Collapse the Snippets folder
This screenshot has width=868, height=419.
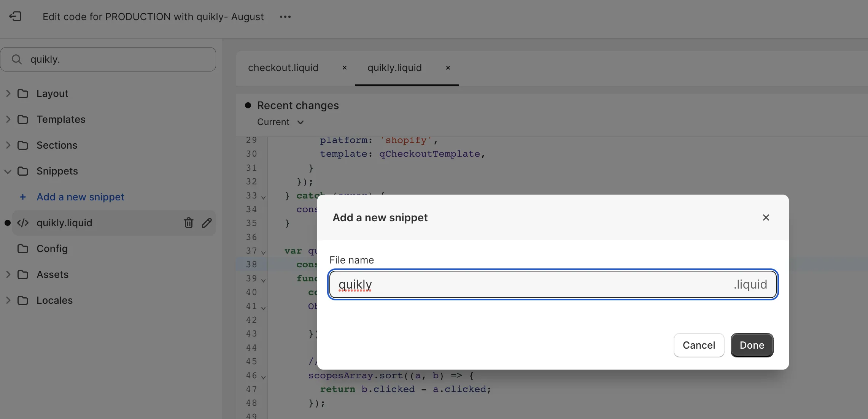click(x=8, y=171)
